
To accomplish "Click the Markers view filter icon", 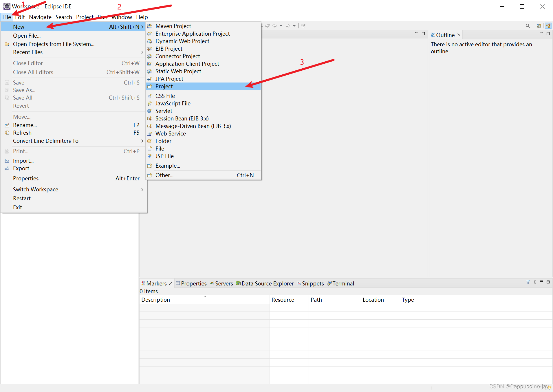I will pos(528,282).
